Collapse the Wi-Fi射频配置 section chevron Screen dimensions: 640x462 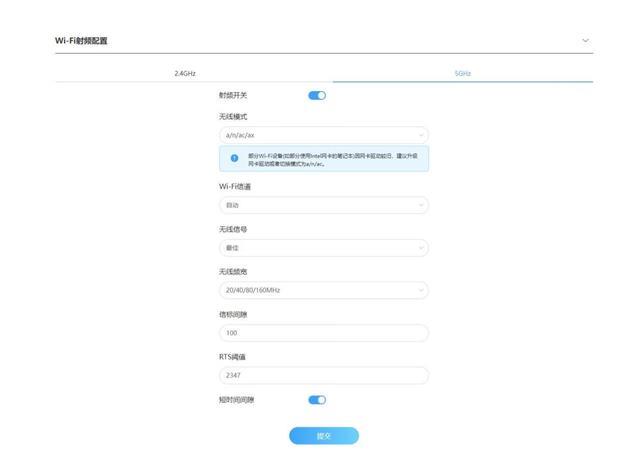585,40
